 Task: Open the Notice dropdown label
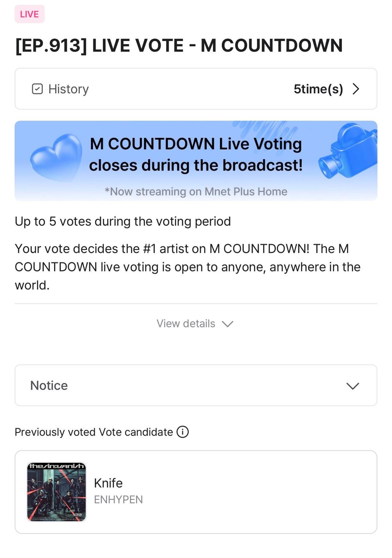49,385
